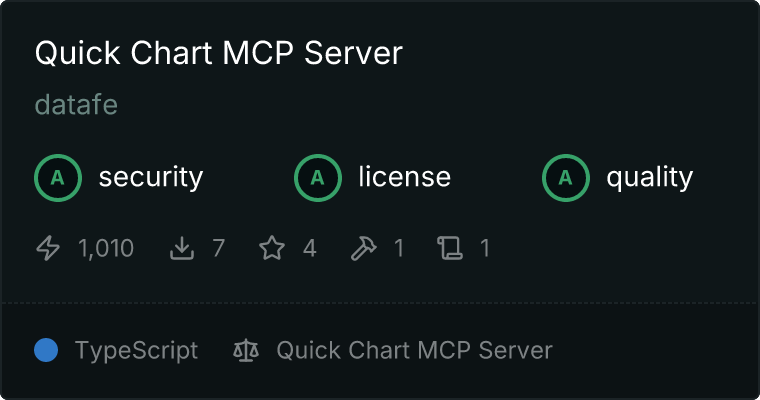Viewport: 760px width, 400px height.
Task: Click the license label text
Action: [x=405, y=176]
